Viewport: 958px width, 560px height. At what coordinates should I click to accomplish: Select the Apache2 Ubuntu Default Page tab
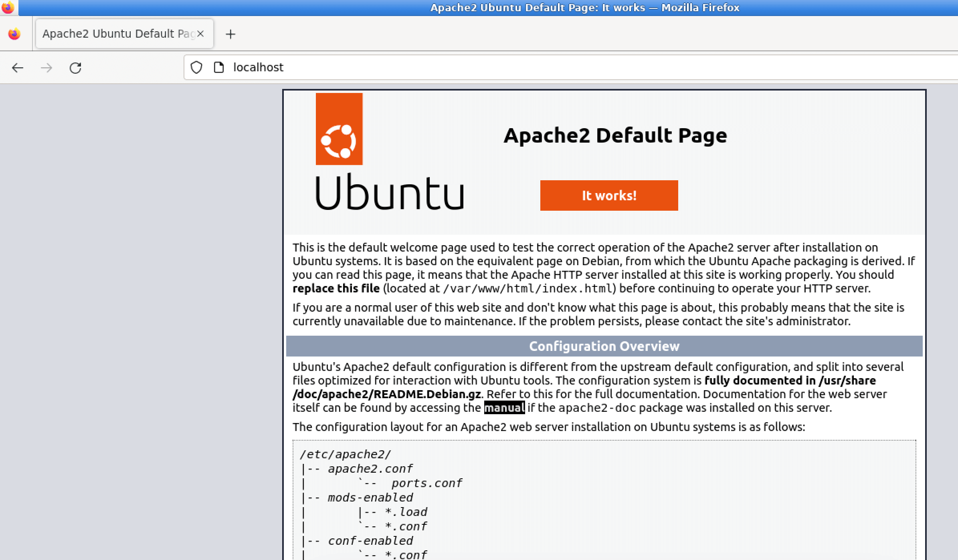coord(116,34)
